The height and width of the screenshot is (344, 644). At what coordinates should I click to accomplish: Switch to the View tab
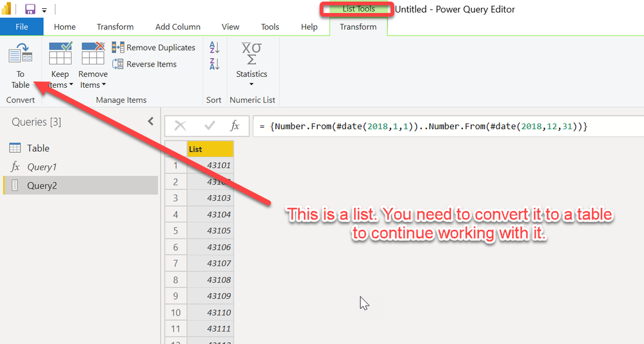click(230, 26)
